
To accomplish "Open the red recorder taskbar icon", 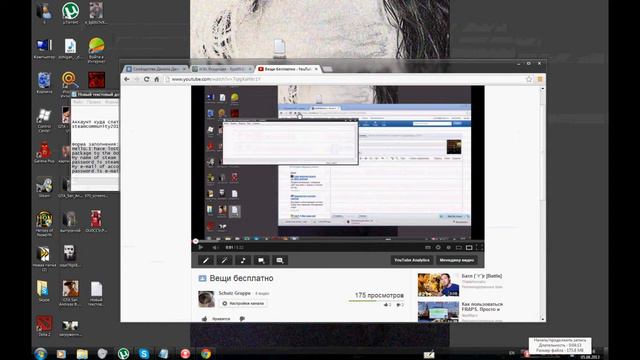I will [185, 353].
